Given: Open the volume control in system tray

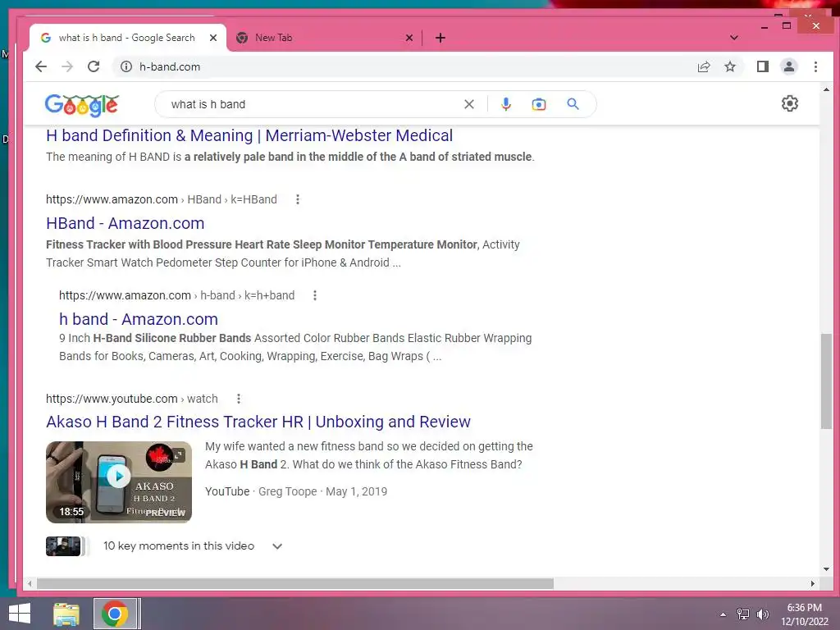Looking at the screenshot, I should point(762,614).
